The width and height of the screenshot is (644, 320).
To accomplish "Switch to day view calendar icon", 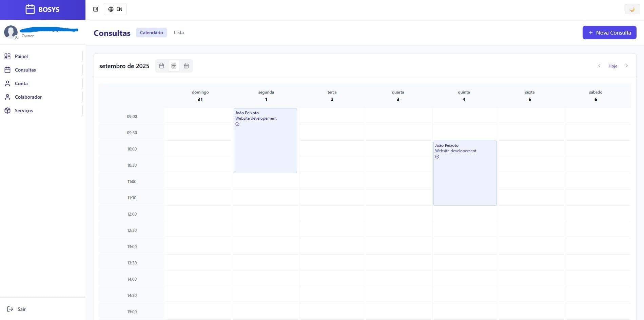I will (162, 66).
